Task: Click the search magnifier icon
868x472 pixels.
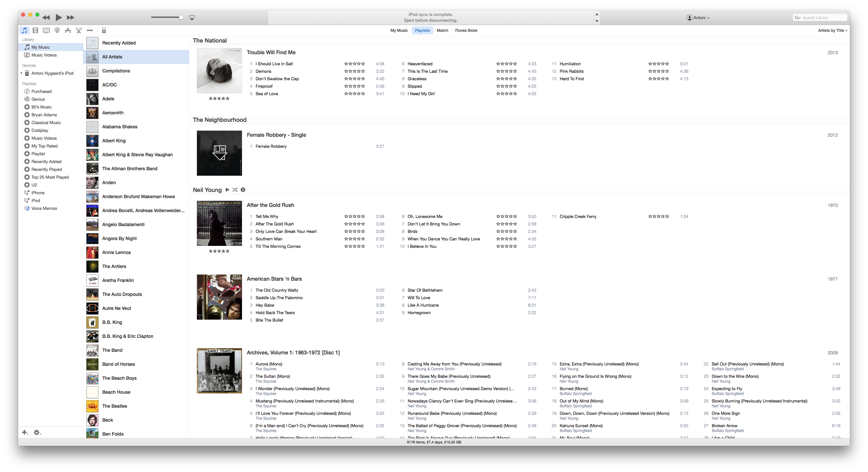Action: [x=797, y=18]
